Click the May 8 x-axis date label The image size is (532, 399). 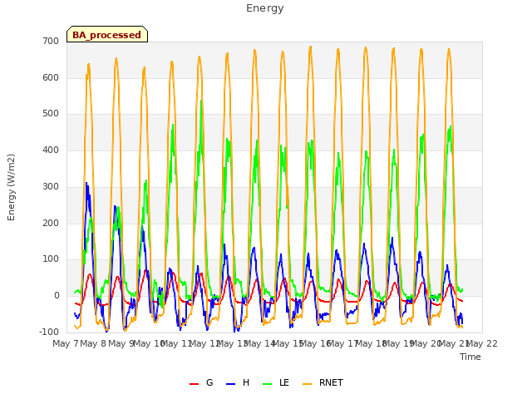(93, 343)
